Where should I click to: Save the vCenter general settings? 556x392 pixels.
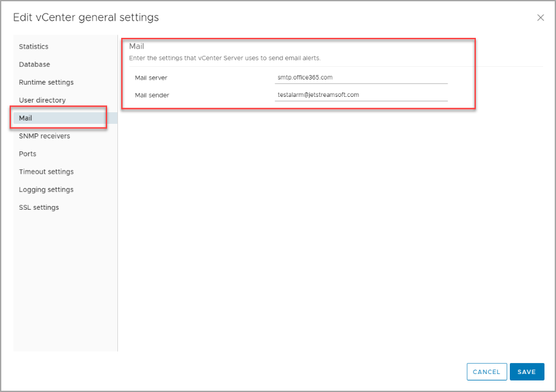point(527,372)
